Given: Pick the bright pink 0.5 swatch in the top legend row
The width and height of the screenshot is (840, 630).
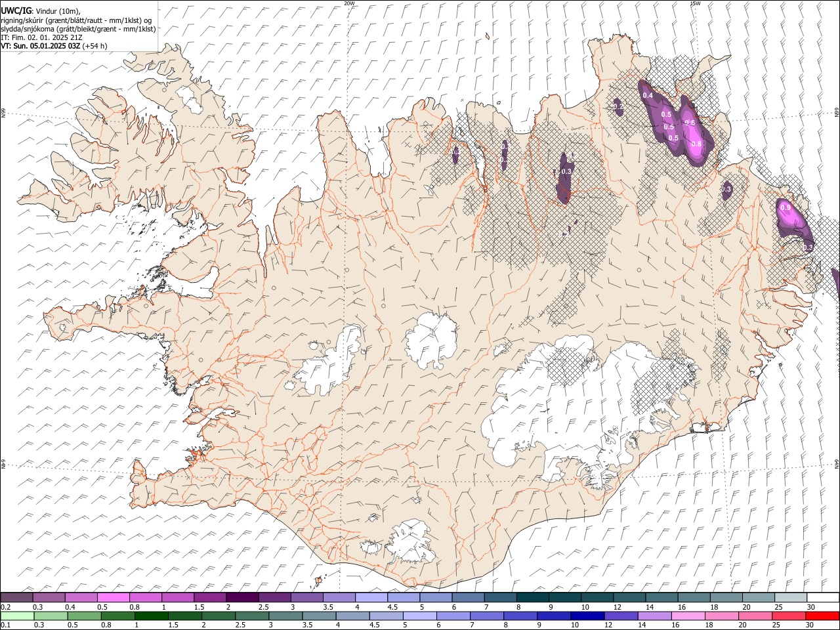Looking at the screenshot, I should [x=114, y=597].
